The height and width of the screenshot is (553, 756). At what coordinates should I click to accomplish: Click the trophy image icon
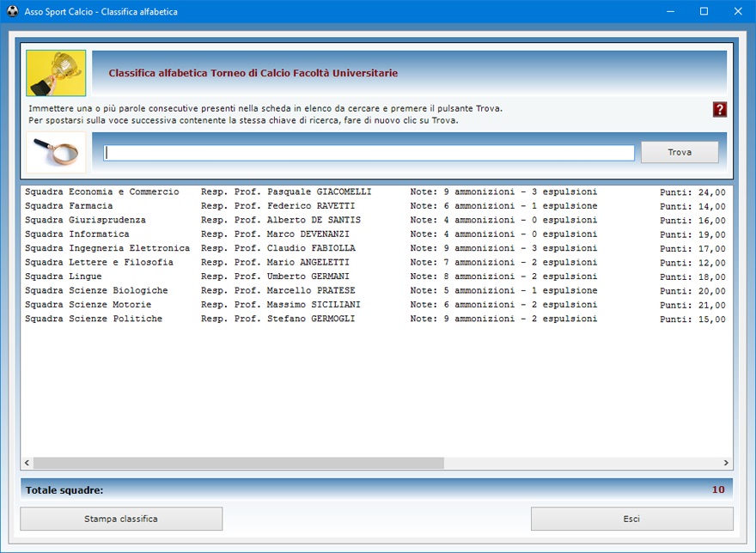pos(56,73)
